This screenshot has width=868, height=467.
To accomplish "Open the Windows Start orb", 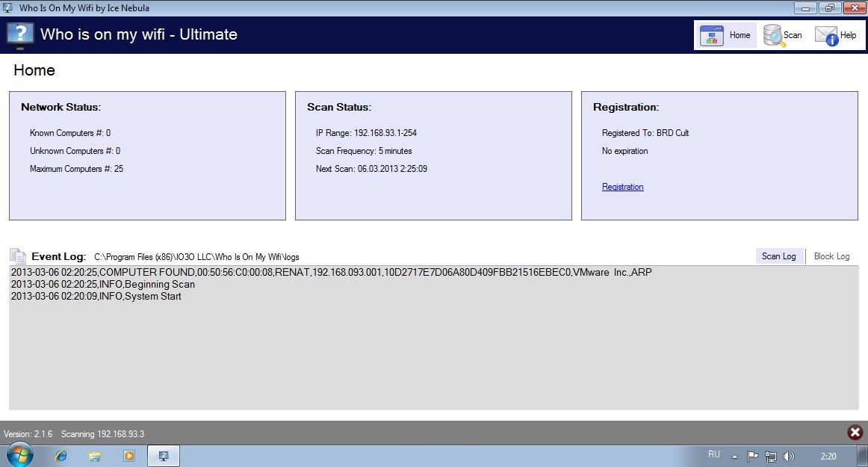I will (19, 455).
